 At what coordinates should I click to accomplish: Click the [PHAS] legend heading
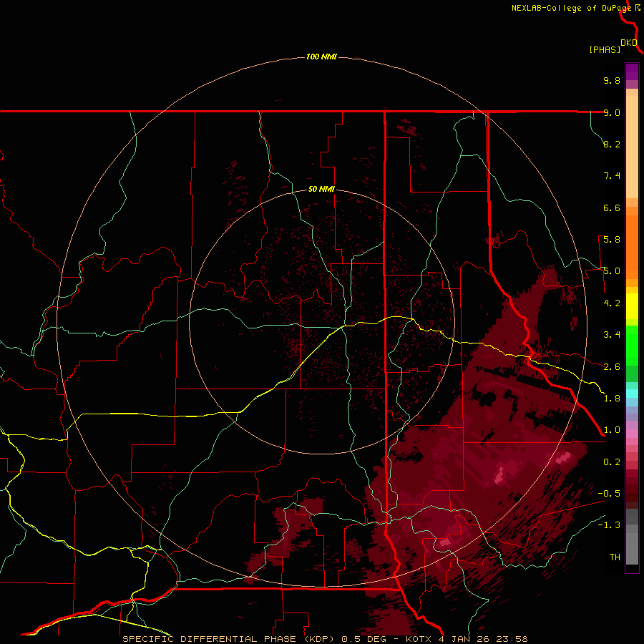coord(605,49)
